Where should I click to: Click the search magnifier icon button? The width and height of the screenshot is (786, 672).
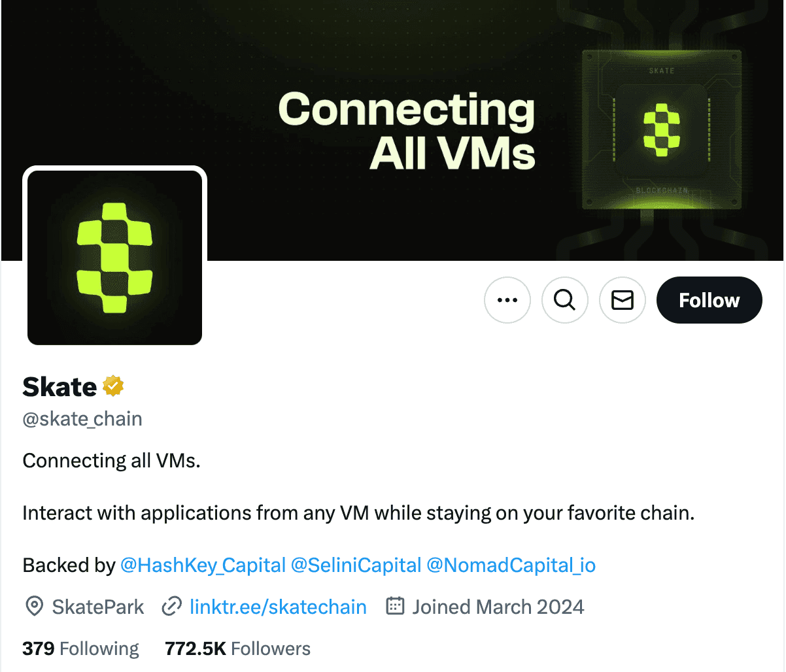(x=565, y=300)
